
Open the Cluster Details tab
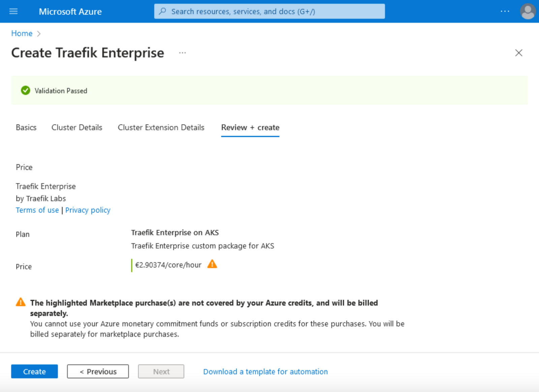pyautogui.click(x=76, y=127)
